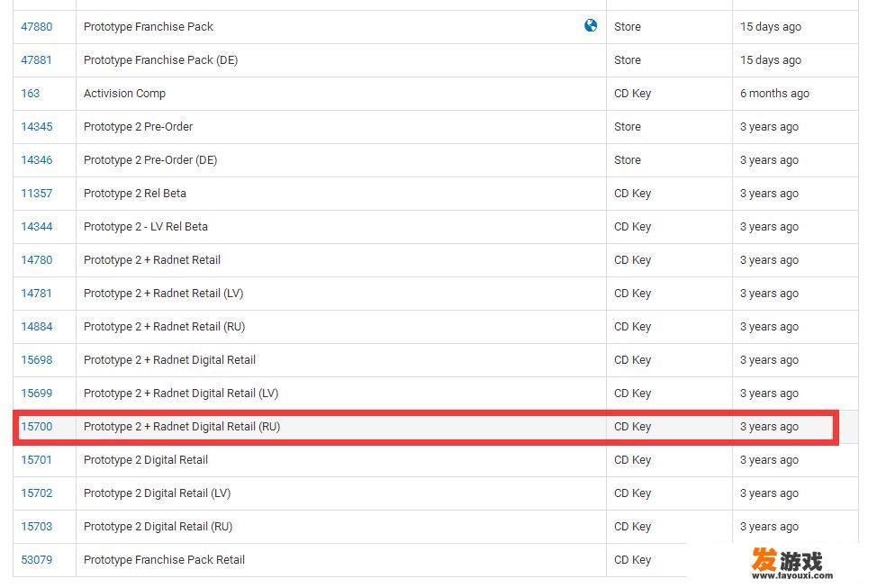Open package ID 14346 link
This screenshot has height=588, width=877.
coord(36,160)
